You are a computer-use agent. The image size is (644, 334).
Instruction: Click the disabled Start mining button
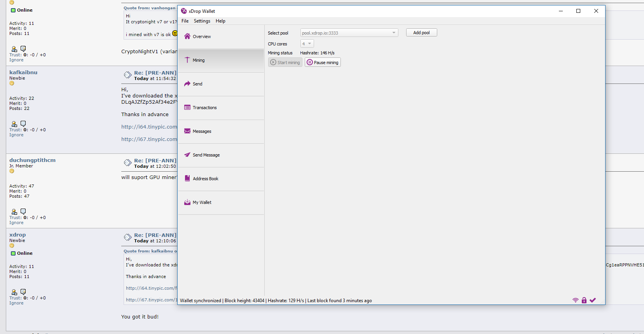pyautogui.click(x=285, y=63)
